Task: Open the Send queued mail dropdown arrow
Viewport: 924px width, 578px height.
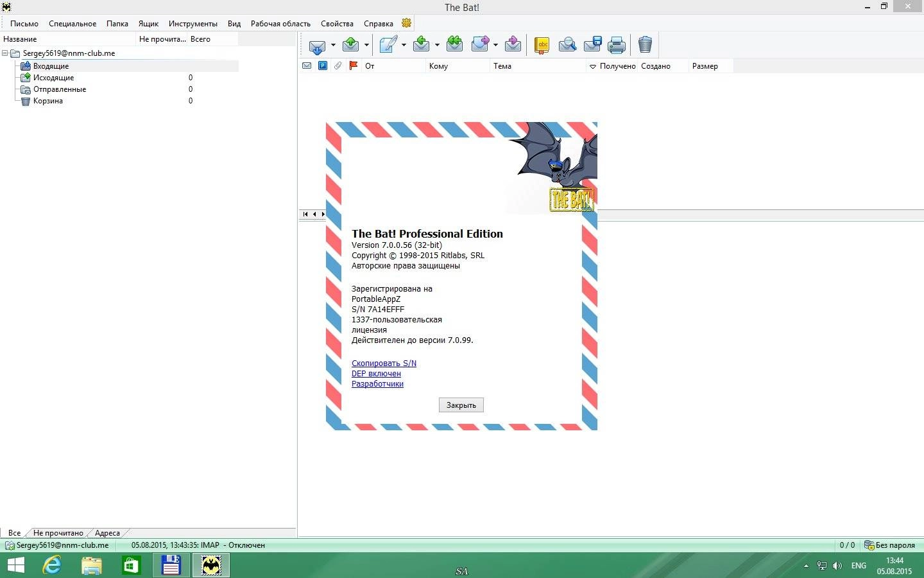Action: (x=366, y=45)
